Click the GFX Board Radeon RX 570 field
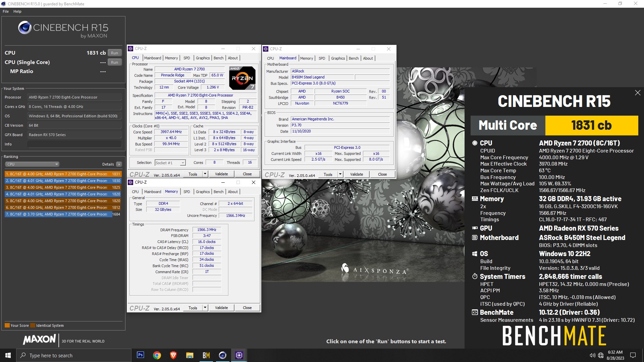This screenshot has width=644, height=362. 74,135
